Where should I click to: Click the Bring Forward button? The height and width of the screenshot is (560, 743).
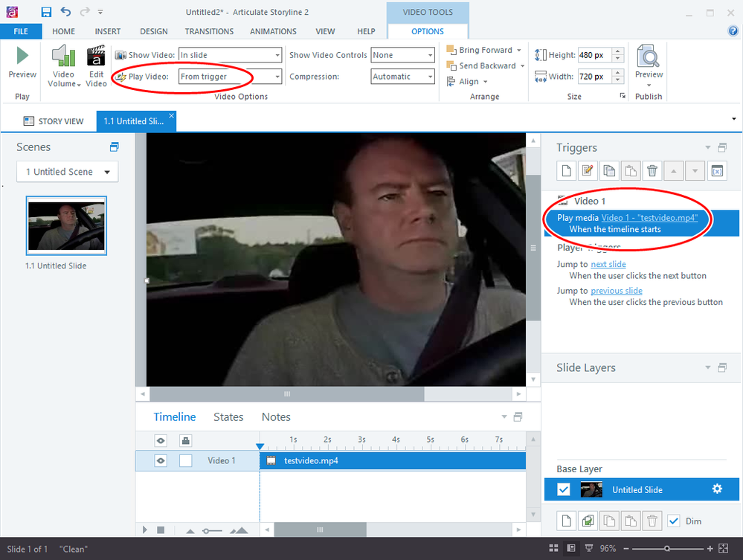(x=485, y=50)
